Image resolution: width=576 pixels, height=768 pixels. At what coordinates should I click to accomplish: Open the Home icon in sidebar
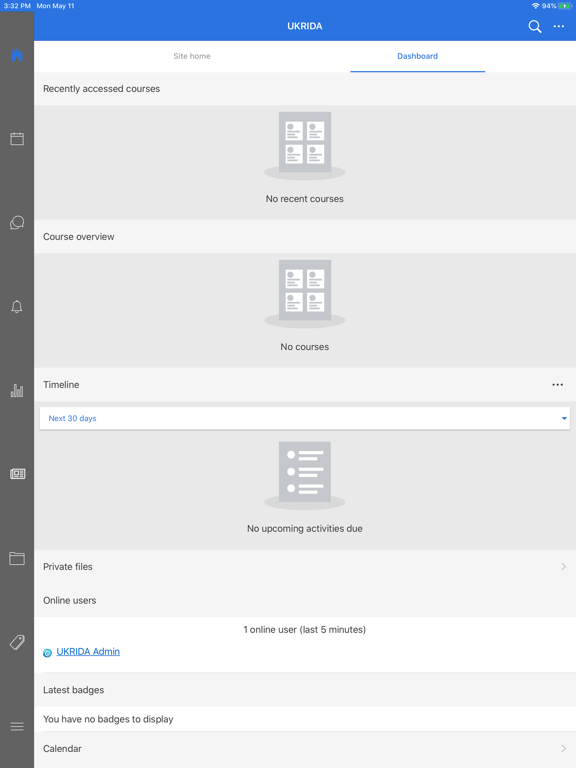pos(17,55)
